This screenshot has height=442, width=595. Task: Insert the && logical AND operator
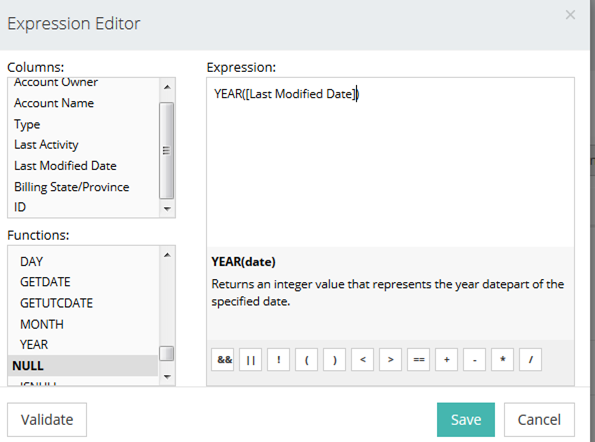pyautogui.click(x=223, y=360)
